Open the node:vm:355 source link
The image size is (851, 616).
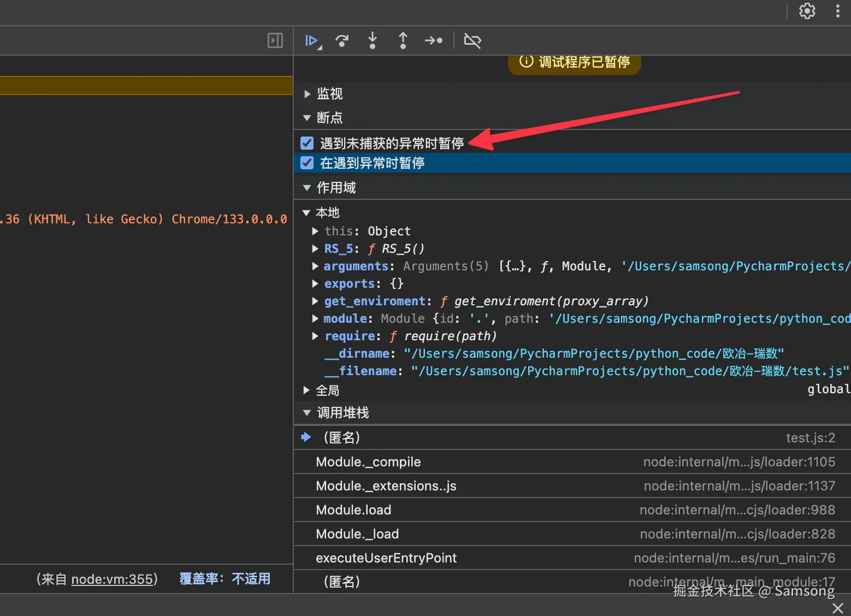tap(112, 579)
